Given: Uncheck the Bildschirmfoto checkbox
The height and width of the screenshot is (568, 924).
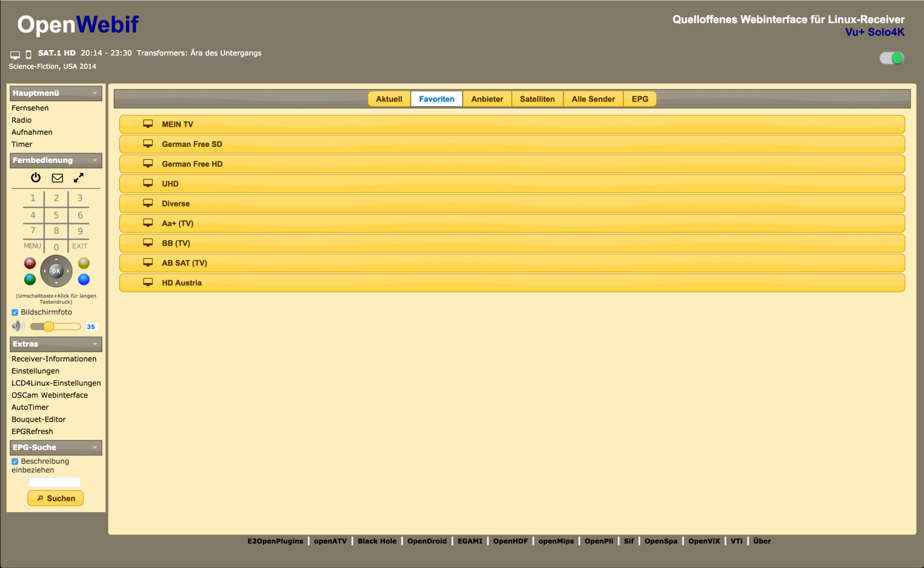Looking at the screenshot, I should coord(15,312).
